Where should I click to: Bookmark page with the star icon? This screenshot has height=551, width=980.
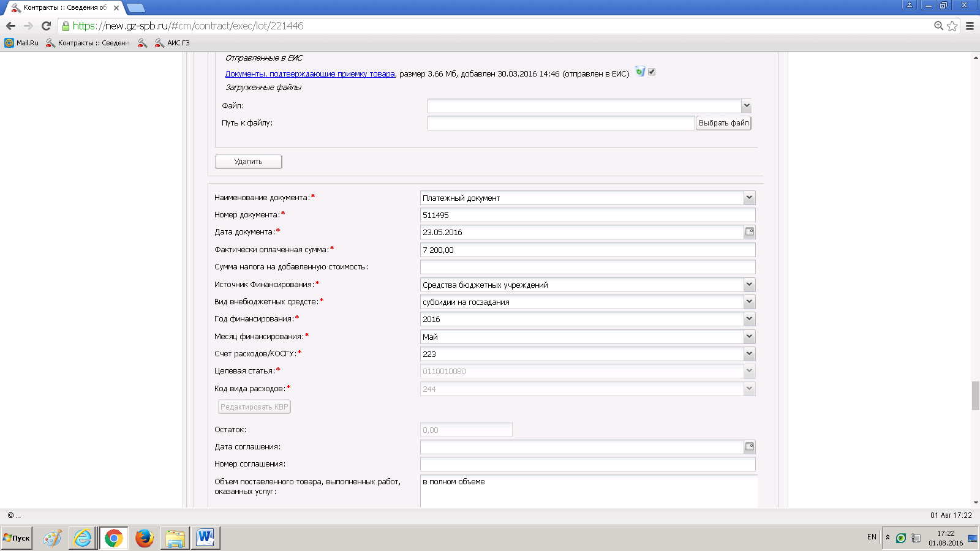(952, 26)
